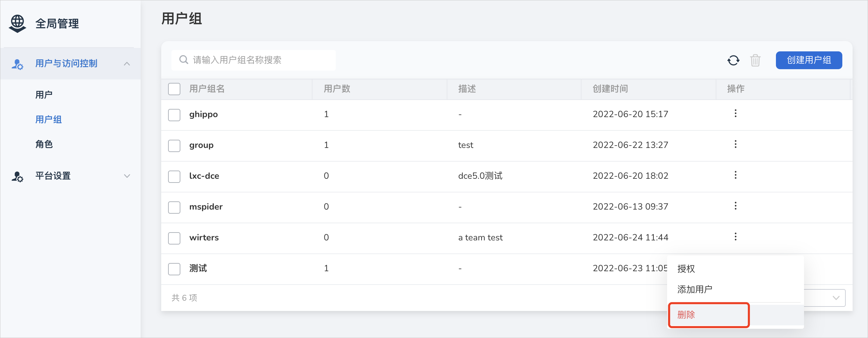
Task: Click the 用户组名 column header
Action: point(207,89)
